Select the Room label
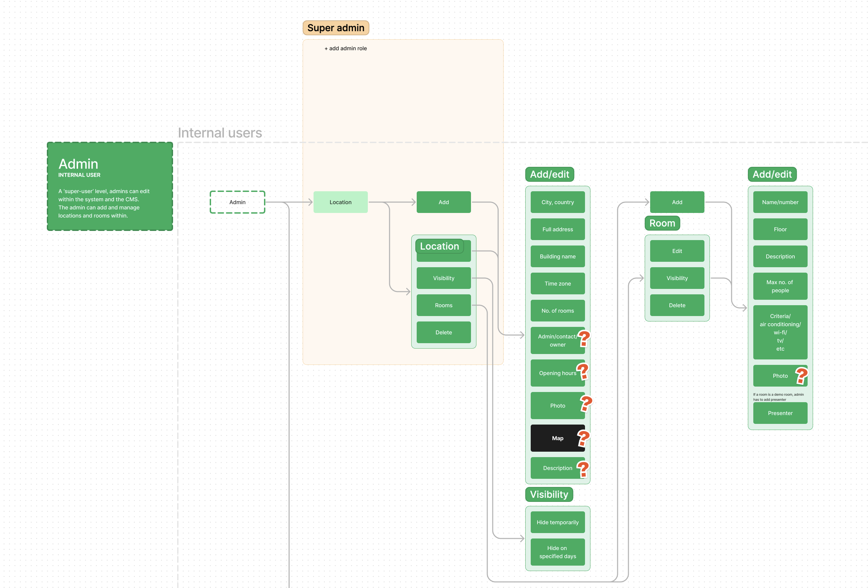868x588 pixels. point(662,223)
